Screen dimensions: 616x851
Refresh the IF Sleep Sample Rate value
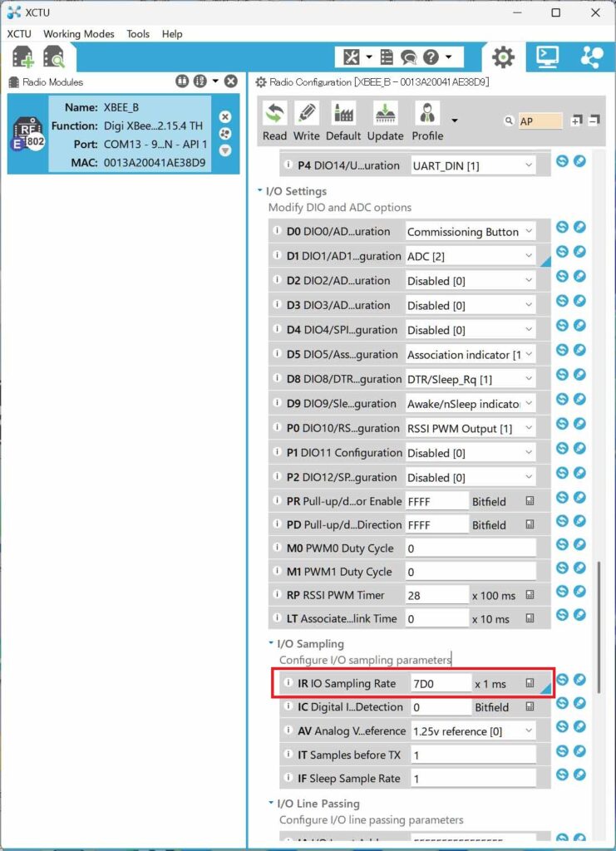[x=562, y=775]
